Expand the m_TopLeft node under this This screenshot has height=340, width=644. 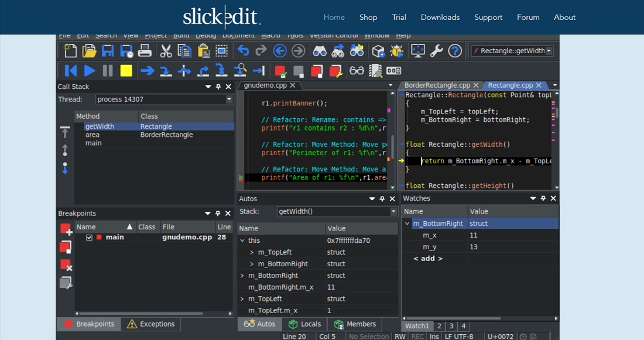point(252,252)
